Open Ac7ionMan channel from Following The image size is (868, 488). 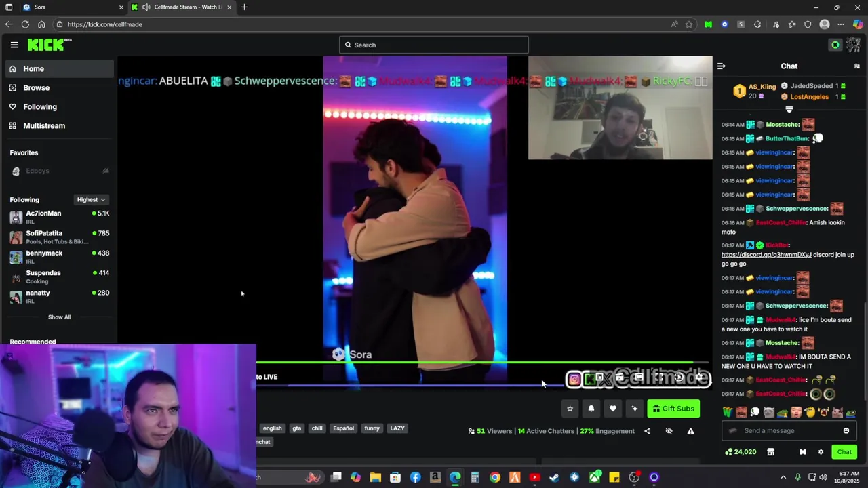pyautogui.click(x=59, y=217)
